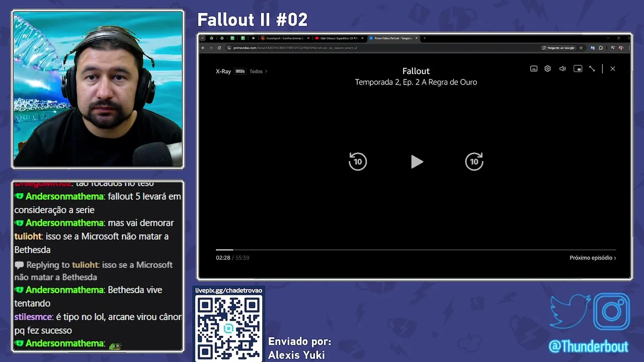Image resolution: width=644 pixels, height=362 pixels.
Task: Select the Prime Video Fallout tab
Action: coord(393,38)
